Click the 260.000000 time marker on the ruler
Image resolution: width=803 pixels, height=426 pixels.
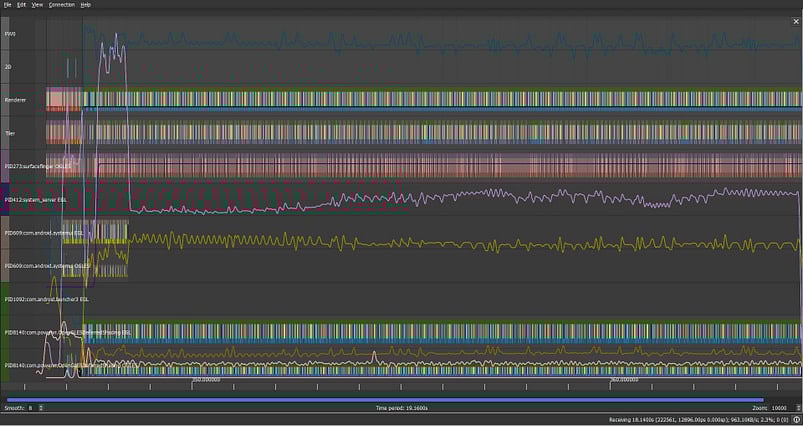pyautogui.click(x=624, y=380)
